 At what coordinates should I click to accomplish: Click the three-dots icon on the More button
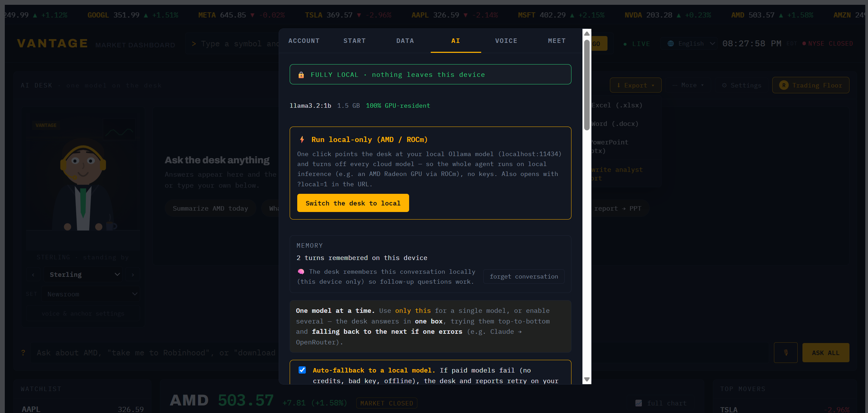(x=675, y=85)
